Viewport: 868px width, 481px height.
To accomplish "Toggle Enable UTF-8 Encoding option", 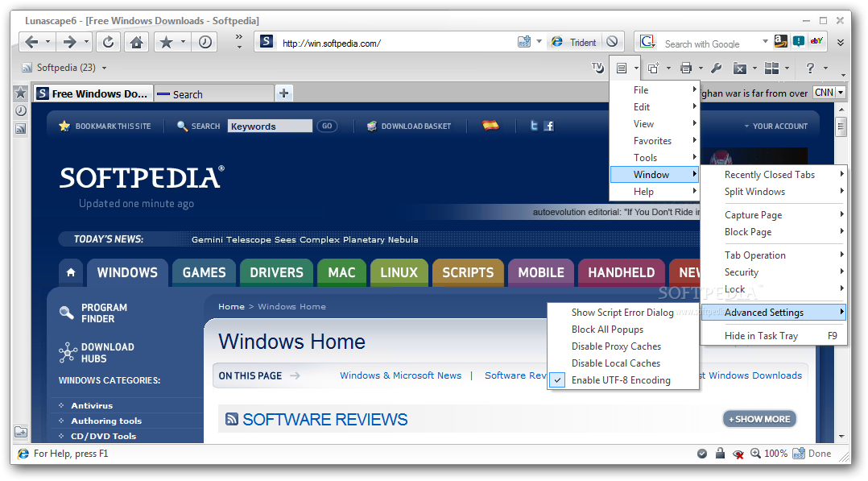I will pyautogui.click(x=622, y=380).
